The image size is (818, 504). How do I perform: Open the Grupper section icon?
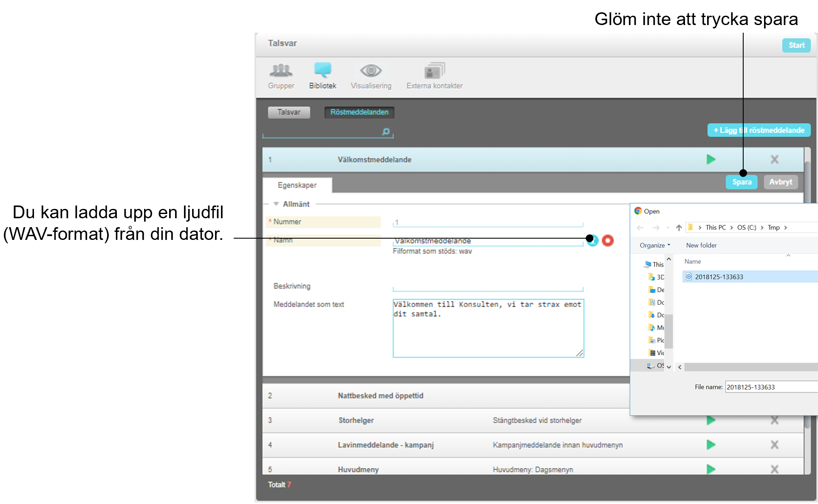pos(281,70)
